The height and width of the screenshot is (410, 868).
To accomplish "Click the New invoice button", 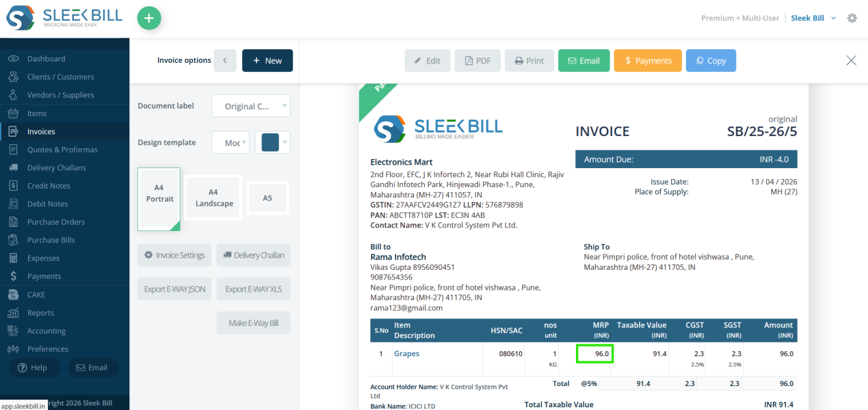I will [267, 61].
